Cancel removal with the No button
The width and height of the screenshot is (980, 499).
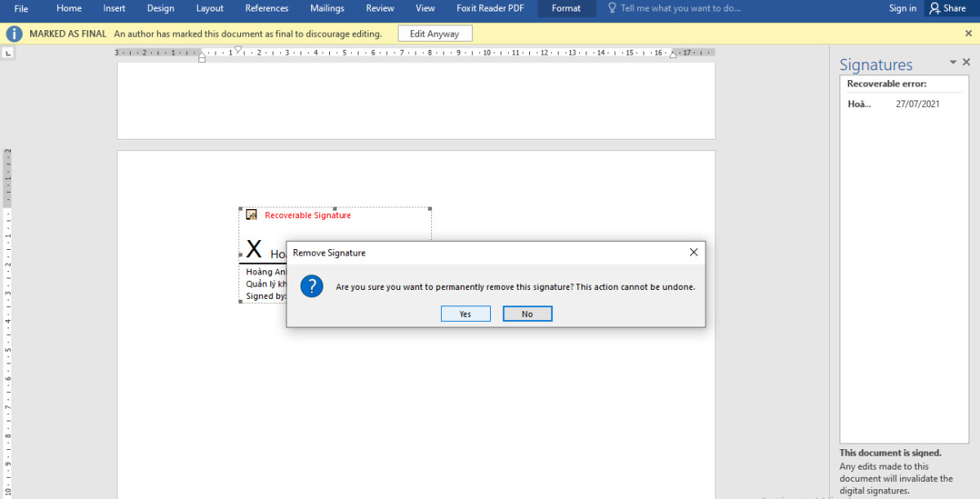tap(528, 314)
